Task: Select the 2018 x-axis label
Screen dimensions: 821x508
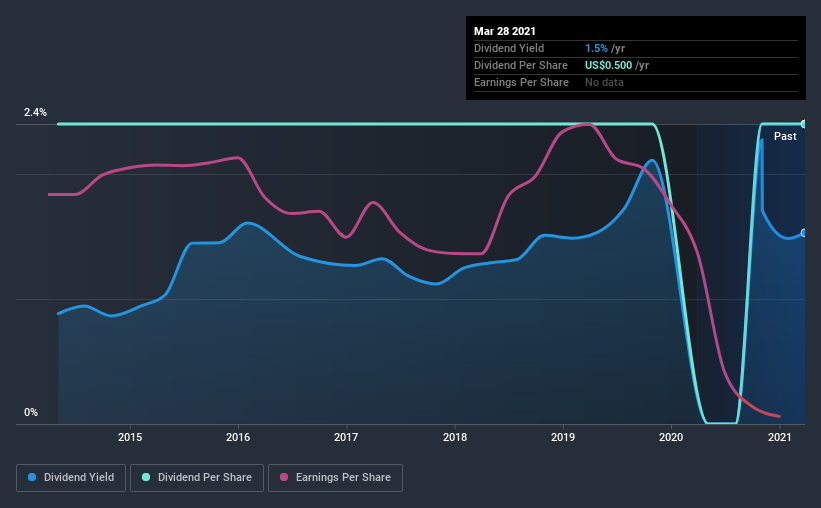Action: pos(455,437)
